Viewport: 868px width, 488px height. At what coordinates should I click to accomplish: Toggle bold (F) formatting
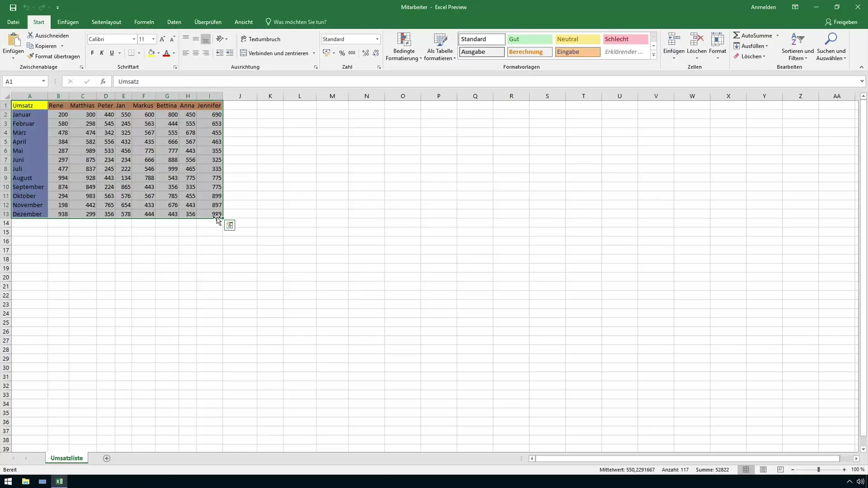(x=92, y=53)
